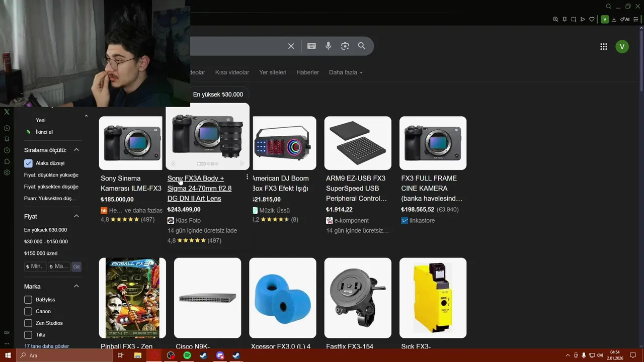Sort by Puan: Yüksekten düşüğe
Viewport: 644px width, 362px height.
(50, 198)
